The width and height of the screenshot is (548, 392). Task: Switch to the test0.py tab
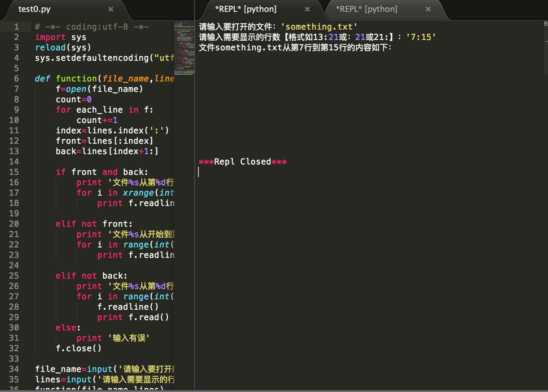[34, 9]
